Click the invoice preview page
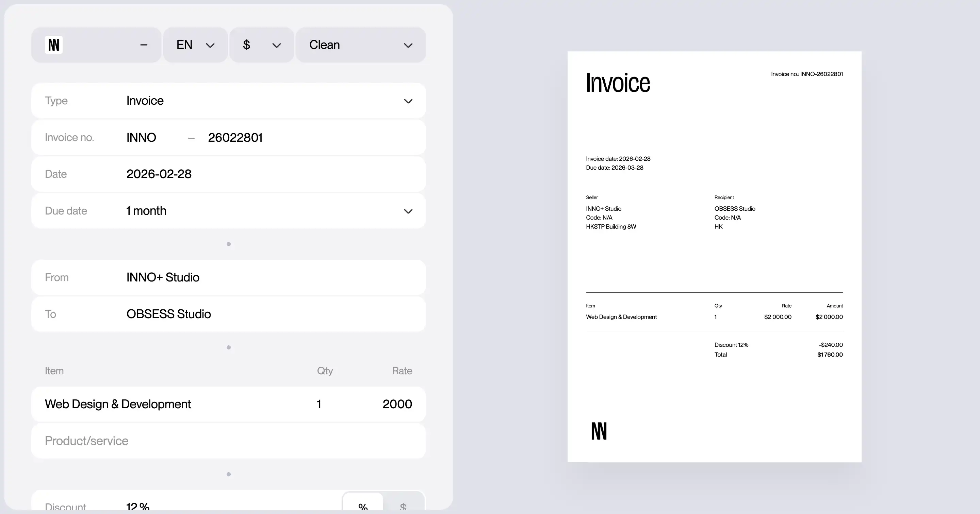 click(715, 257)
